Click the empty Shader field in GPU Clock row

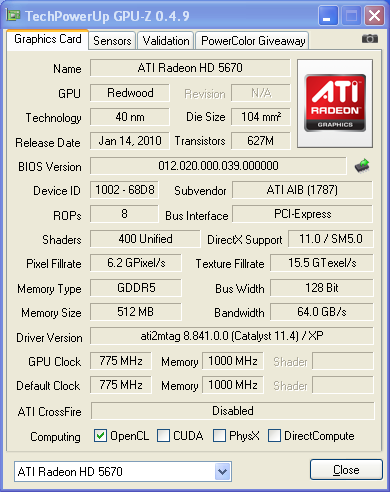[x=343, y=361]
